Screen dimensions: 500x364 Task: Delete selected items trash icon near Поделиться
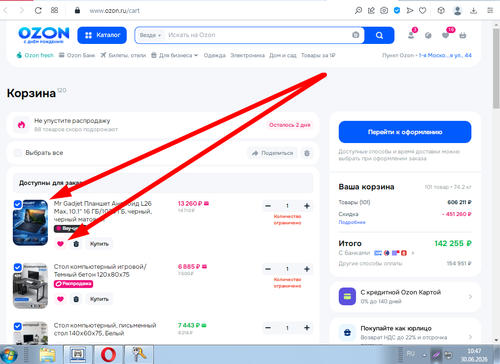point(307,153)
